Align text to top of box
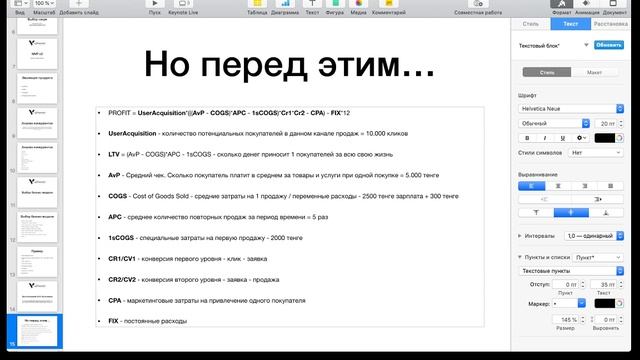The image size is (640, 360). pyautogui.click(x=536, y=213)
